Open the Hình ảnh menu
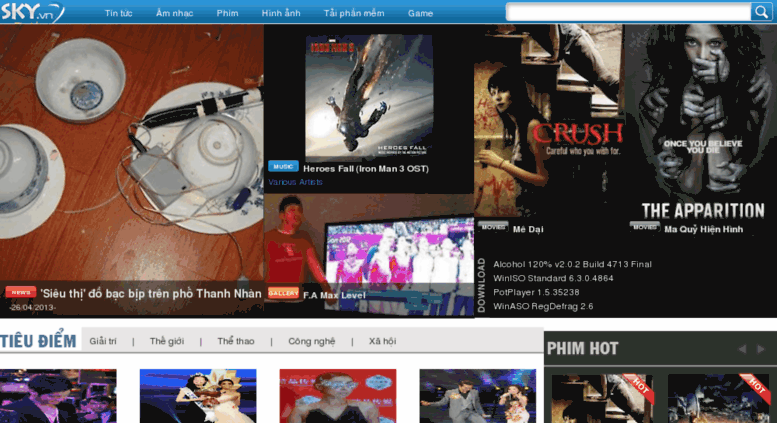The image size is (777, 423). point(281,13)
